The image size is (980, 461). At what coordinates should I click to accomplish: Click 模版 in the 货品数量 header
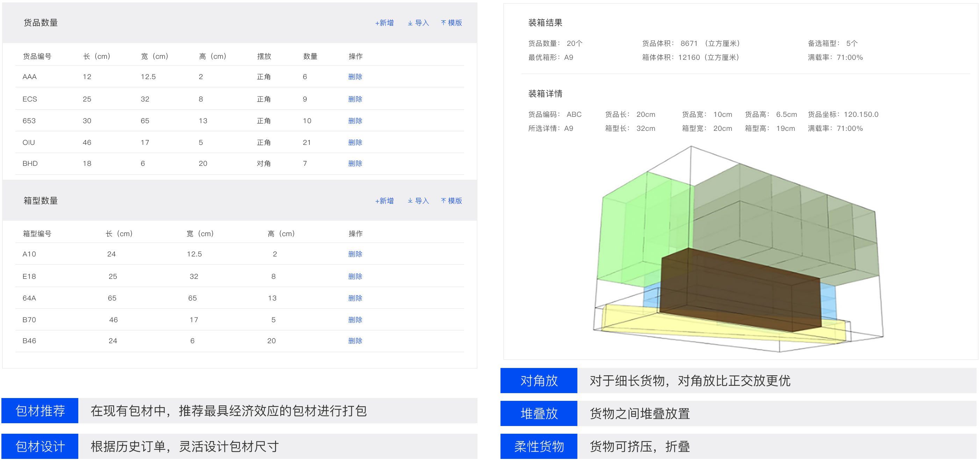point(451,23)
